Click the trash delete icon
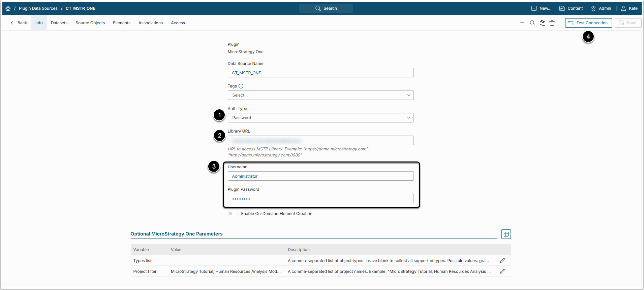The width and height of the screenshot is (644, 290). point(552,23)
